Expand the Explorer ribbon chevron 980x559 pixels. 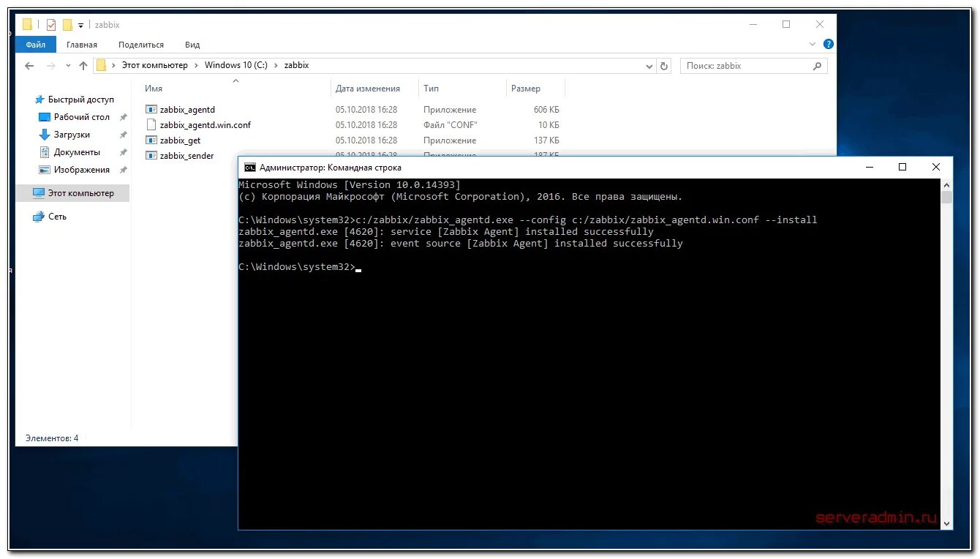(813, 45)
